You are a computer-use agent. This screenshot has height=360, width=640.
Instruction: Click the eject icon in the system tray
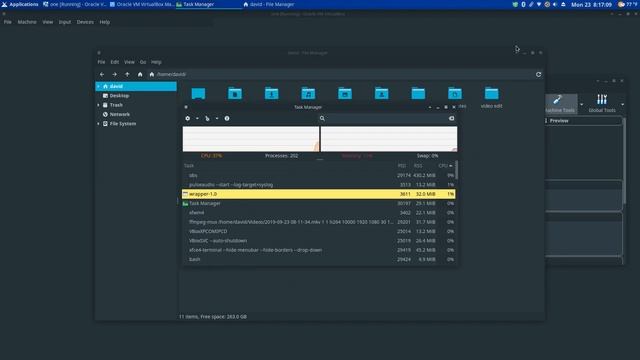pos(563,4)
